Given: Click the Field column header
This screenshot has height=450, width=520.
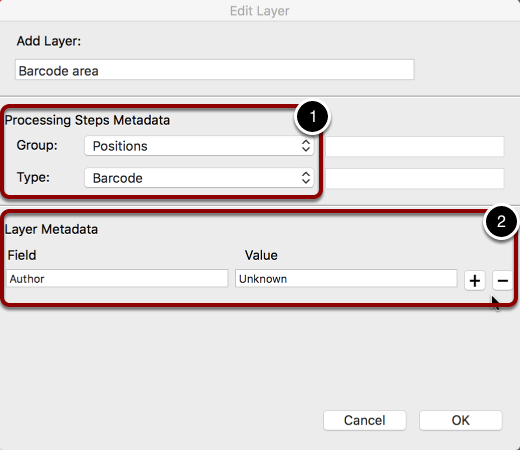Looking at the screenshot, I should pyautogui.click(x=22, y=255).
